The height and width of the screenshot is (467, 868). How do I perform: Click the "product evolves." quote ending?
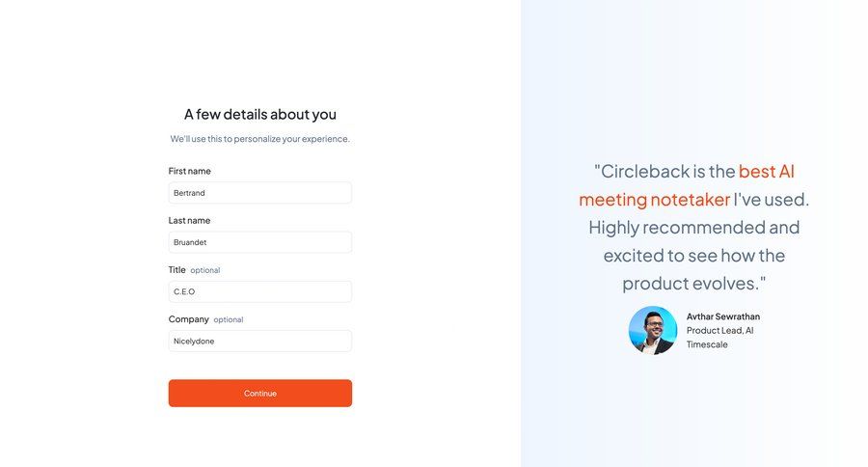(694, 284)
